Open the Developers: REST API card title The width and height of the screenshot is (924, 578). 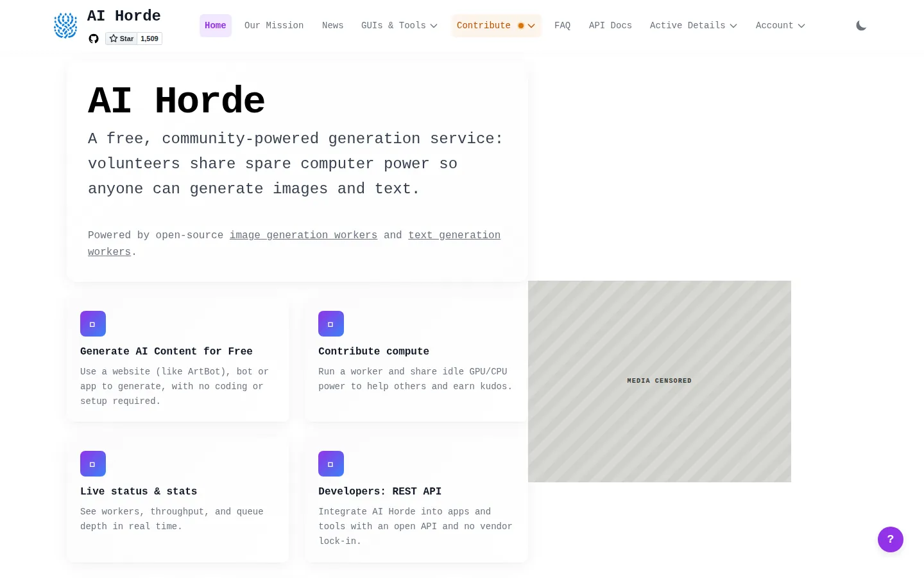pyautogui.click(x=380, y=491)
